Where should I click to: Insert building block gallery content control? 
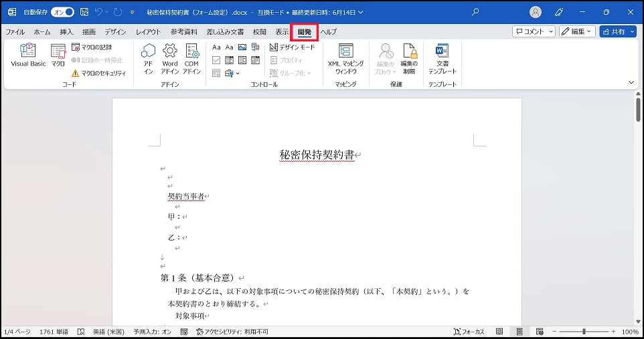tap(256, 47)
